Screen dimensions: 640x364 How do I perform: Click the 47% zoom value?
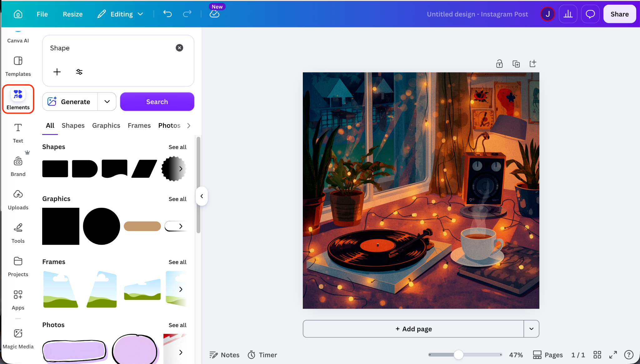click(x=516, y=355)
